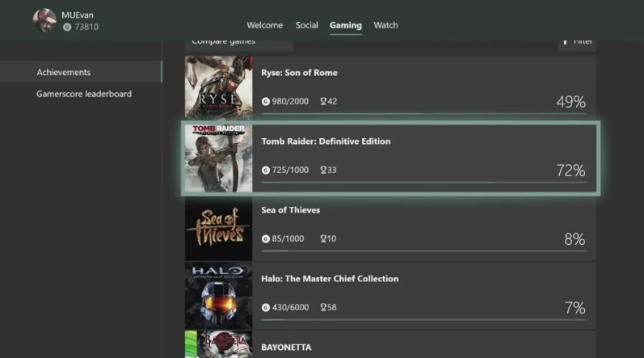Select Achievements in the sidebar
This screenshot has height=358, width=644.
pyautogui.click(x=81, y=72)
